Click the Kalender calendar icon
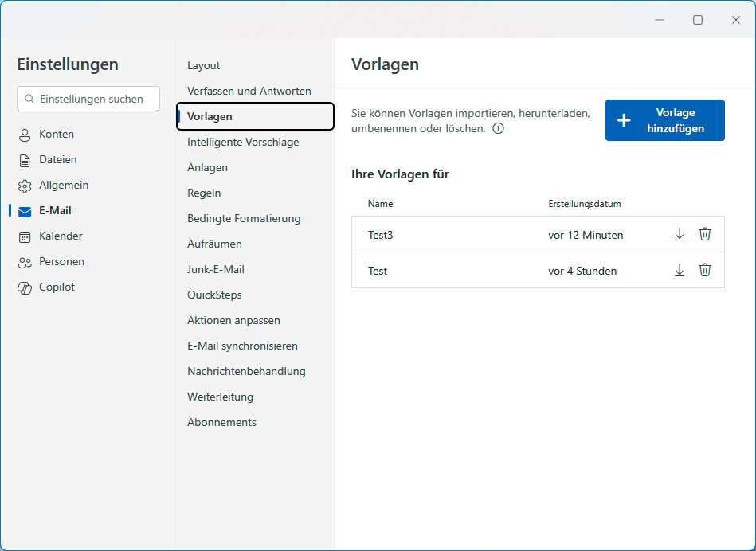Screen dimensions: 756x551 [x=25, y=236]
